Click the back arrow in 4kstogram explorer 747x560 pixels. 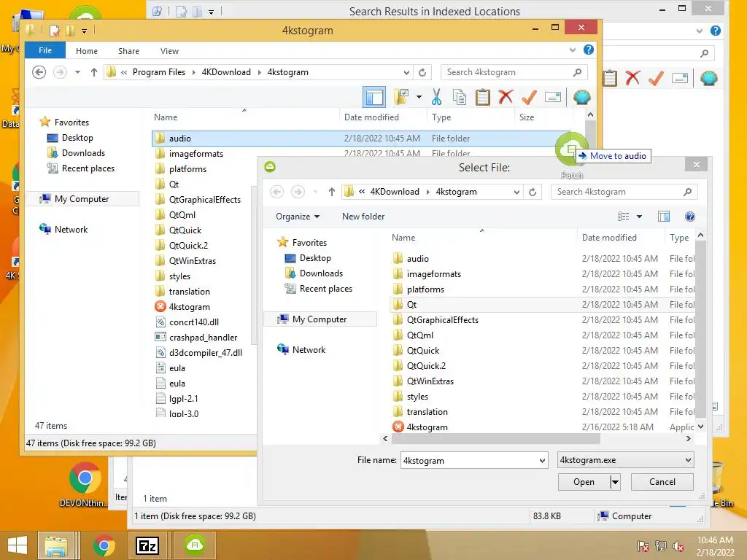[39, 72]
